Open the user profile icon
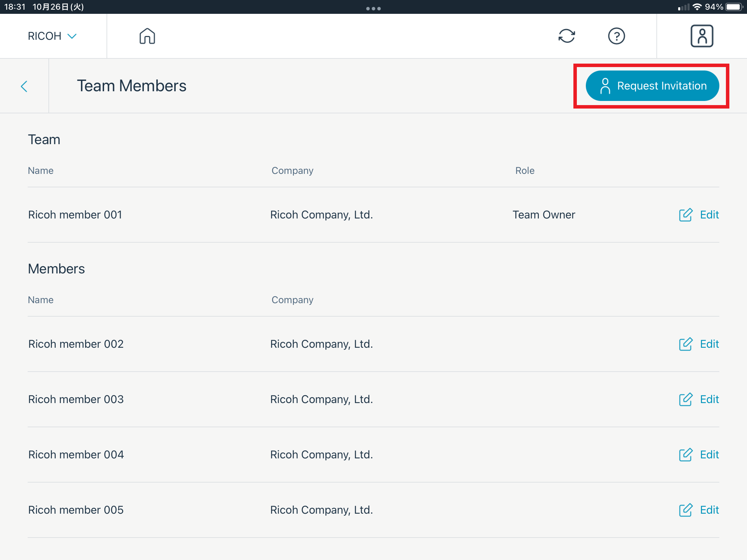The width and height of the screenshot is (747, 560). (702, 36)
